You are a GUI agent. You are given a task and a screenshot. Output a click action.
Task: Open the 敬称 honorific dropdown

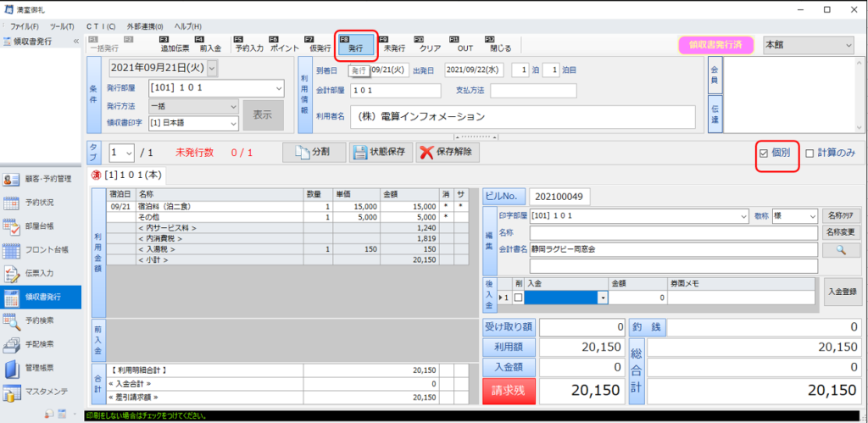click(812, 216)
